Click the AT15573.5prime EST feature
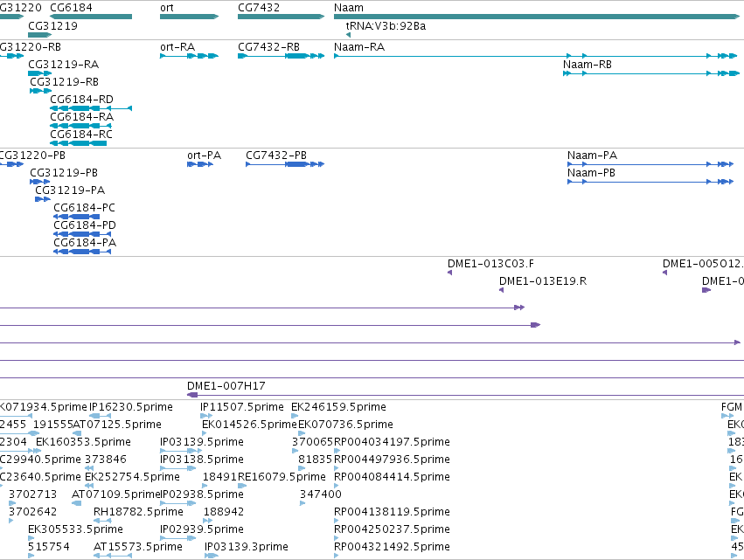This screenshot has width=744, height=560. [113, 556]
